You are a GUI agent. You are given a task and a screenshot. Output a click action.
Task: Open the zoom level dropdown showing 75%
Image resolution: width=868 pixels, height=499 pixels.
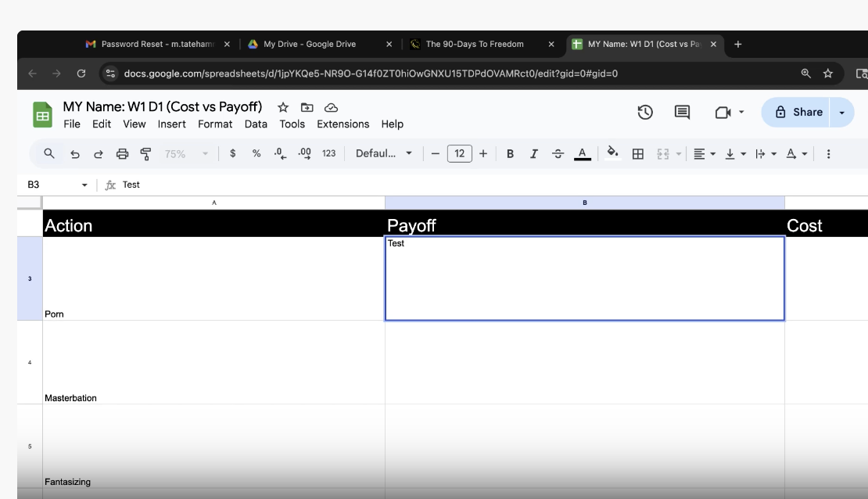tap(186, 154)
